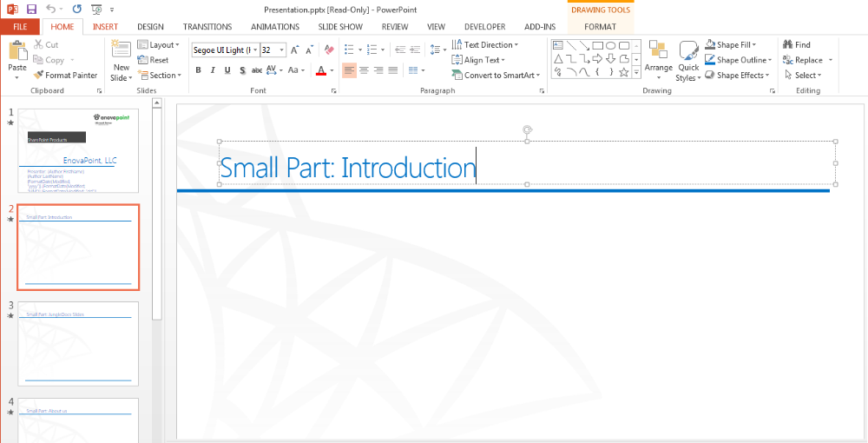Select the Down Arrow shape in gallery
Image resolution: width=868 pixels, height=443 pixels.
coord(610,59)
